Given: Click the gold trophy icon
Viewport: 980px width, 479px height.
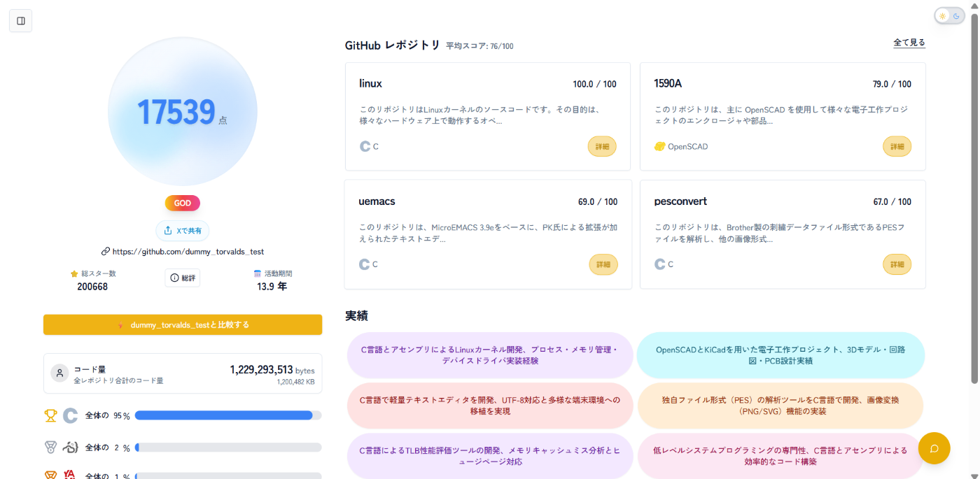Looking at the screenshot, I should click(x=50, y=415).
